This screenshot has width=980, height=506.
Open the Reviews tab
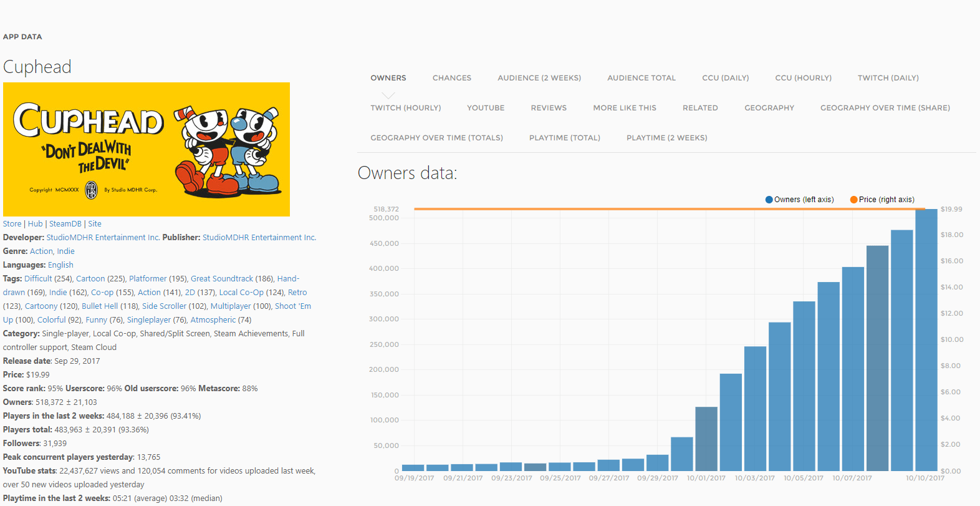pyautogui.click(x=549, y=108)
